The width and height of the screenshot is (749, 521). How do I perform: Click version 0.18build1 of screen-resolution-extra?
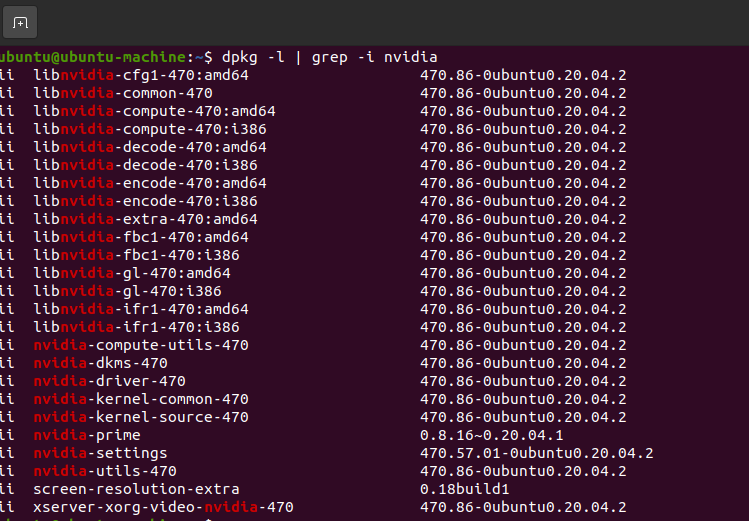coord(465,489)
